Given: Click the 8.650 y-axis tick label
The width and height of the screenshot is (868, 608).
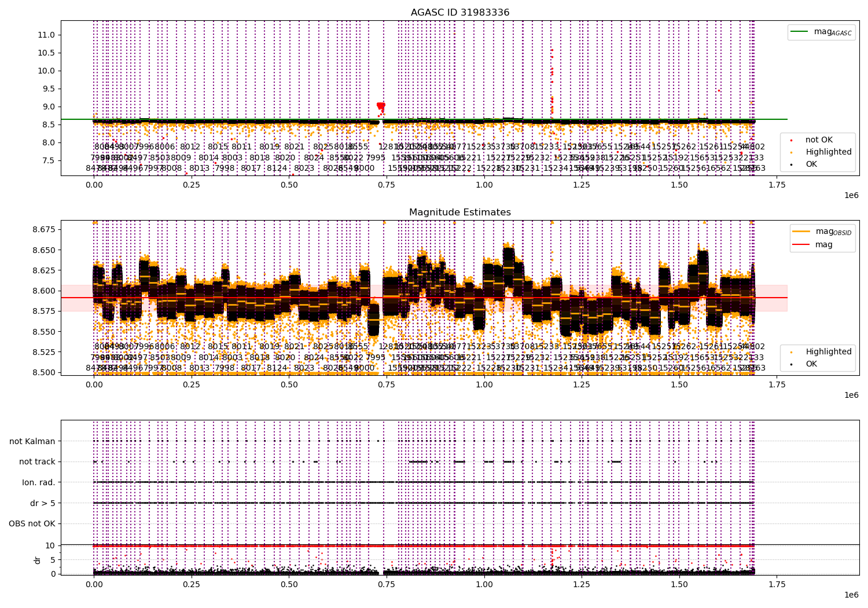Looking at the screenshot, I should point(44,250).
